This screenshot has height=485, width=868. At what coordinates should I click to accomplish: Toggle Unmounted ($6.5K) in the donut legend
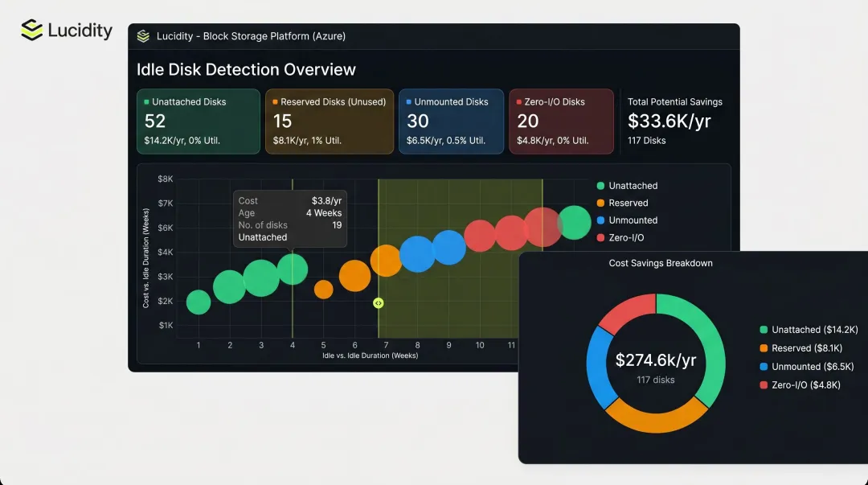[807, 367]
